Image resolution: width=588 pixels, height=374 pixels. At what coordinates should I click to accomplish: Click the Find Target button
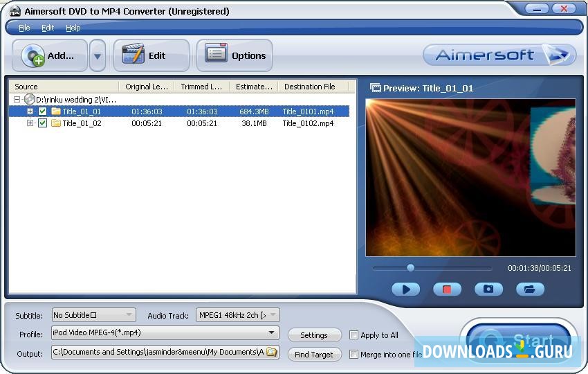pyautogui.click(x=314, y=355)
